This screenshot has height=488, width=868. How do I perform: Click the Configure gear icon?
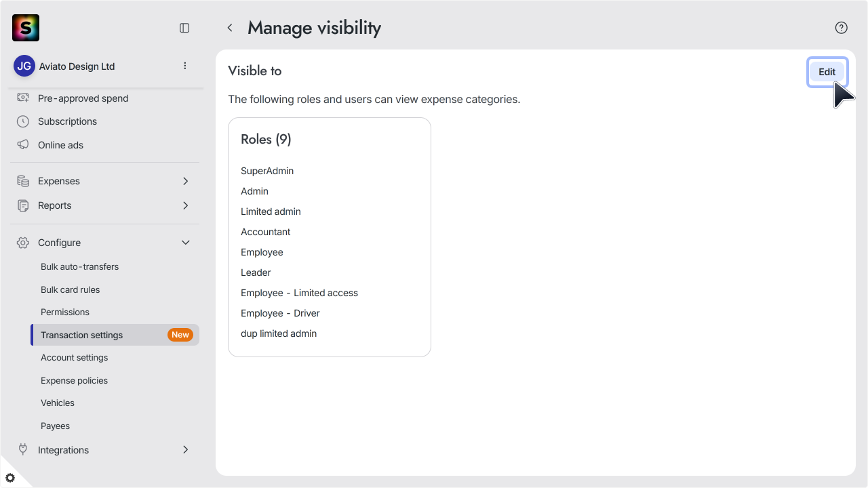(23, 243)
